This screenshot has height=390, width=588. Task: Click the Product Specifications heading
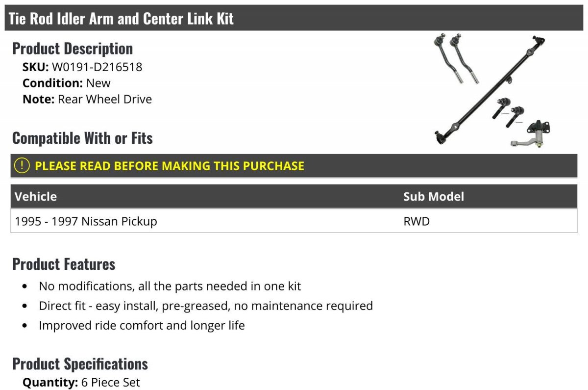click(x=80, y=364)
